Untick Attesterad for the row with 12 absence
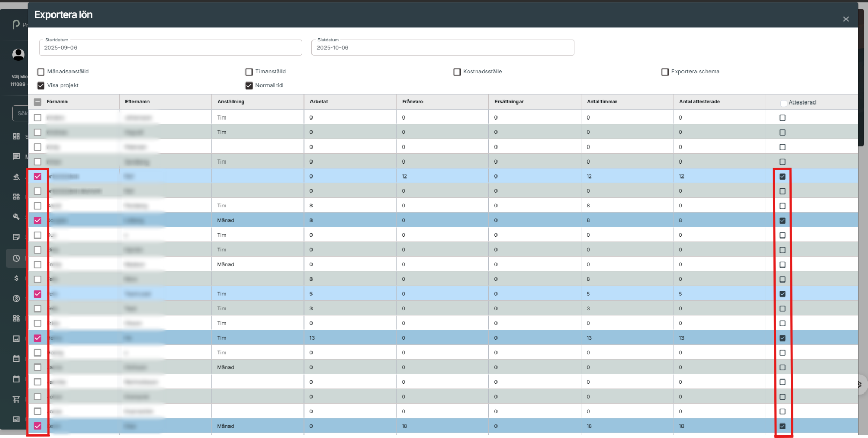The image size is (868, 438). coord(782,176)
